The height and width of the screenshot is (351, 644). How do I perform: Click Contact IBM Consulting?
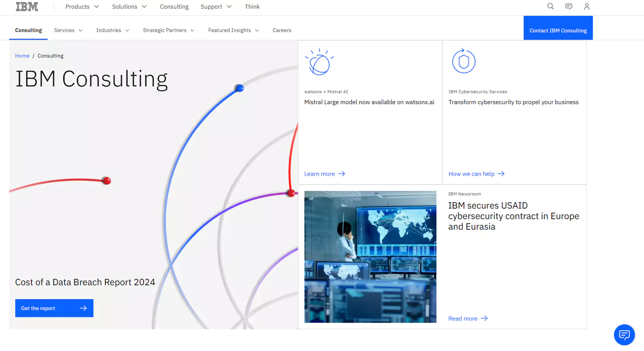pyautogui.click(x=558, y=30)
